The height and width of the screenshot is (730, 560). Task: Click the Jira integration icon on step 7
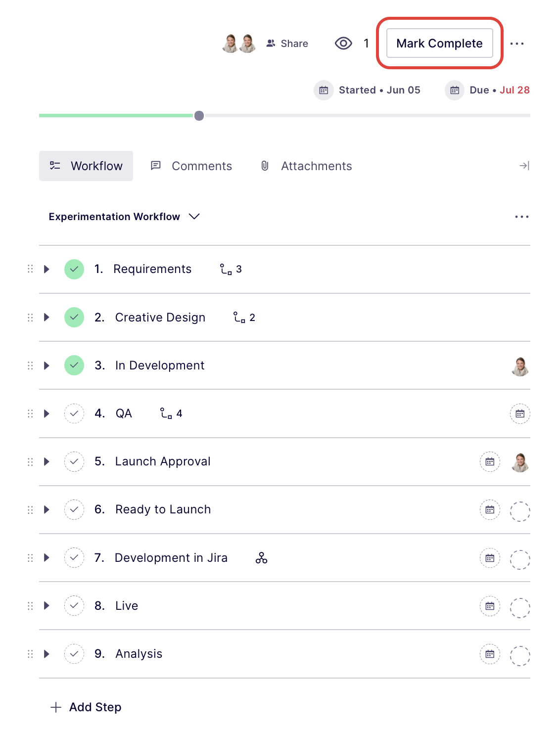pos(261,558)
